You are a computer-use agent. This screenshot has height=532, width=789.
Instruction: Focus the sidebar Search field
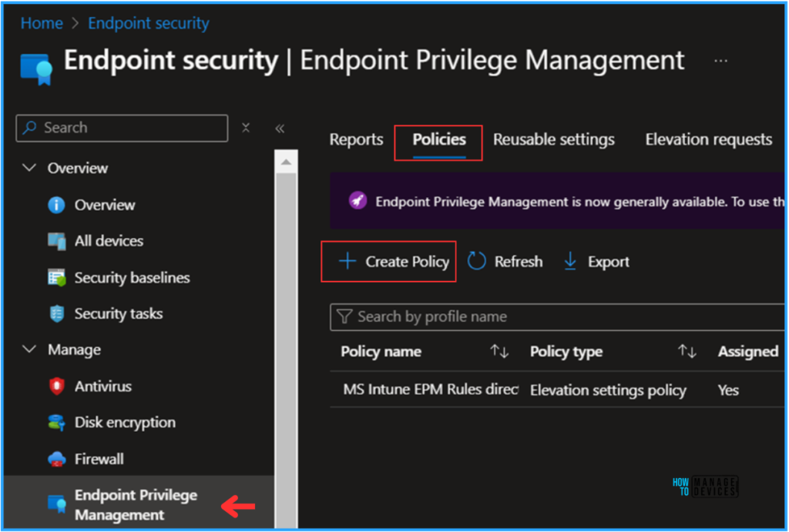(x=122, y=128)
